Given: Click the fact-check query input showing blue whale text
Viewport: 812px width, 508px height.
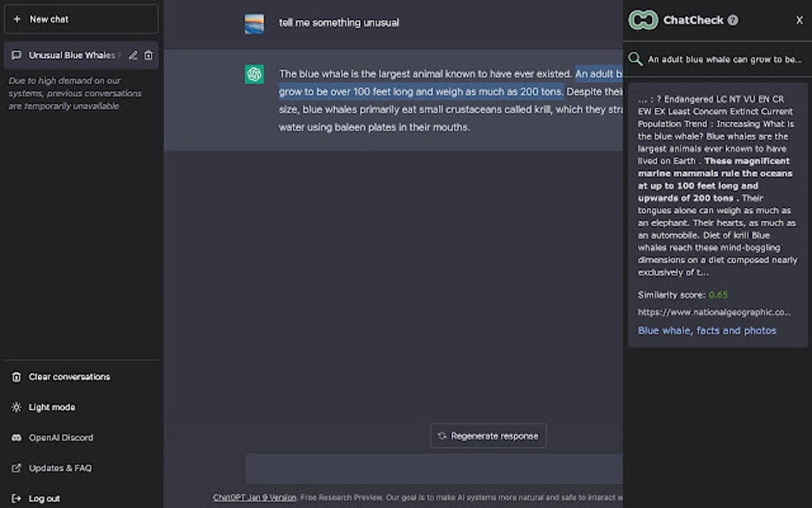Looking at the screenshot, I should (720, 58).
